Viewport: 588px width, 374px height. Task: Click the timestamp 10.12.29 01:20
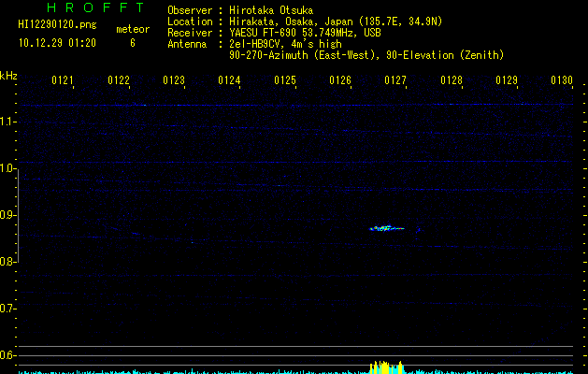tap(57, 43)
